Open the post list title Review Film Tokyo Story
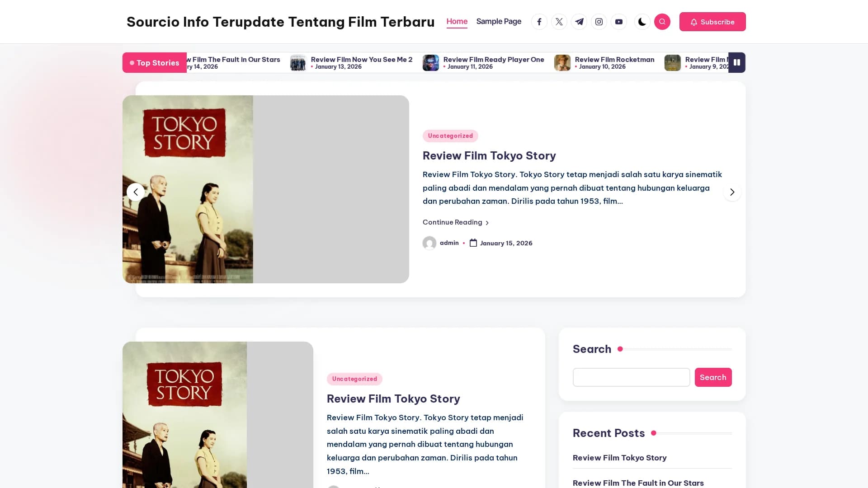This screenshot has width=868, height=488. pos(393,399)
